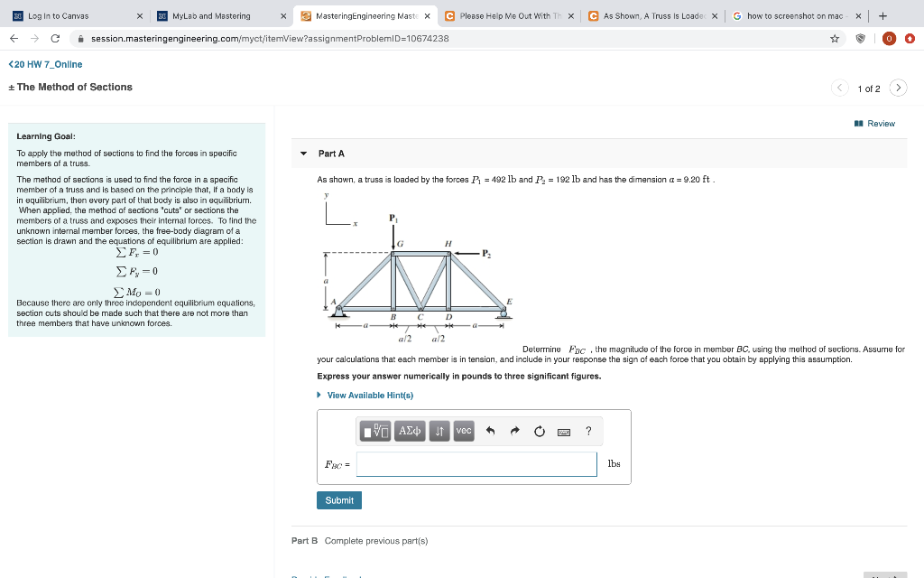Open View Available Hint(s)

coord(372,395)
